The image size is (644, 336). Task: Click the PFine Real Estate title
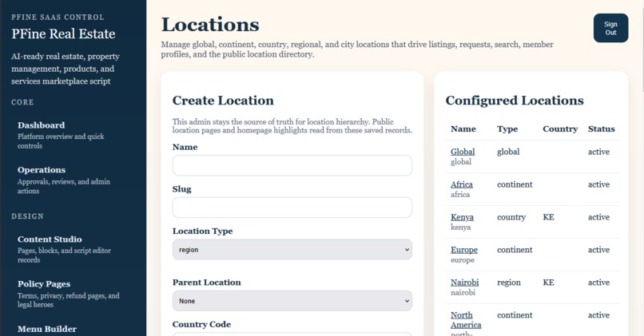63,34
